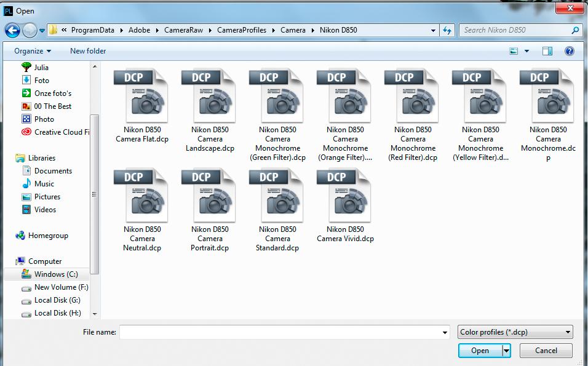Navigate to CameraProfiles in the address path
This screenshot has width=588, height=366.
coord(242,30)
